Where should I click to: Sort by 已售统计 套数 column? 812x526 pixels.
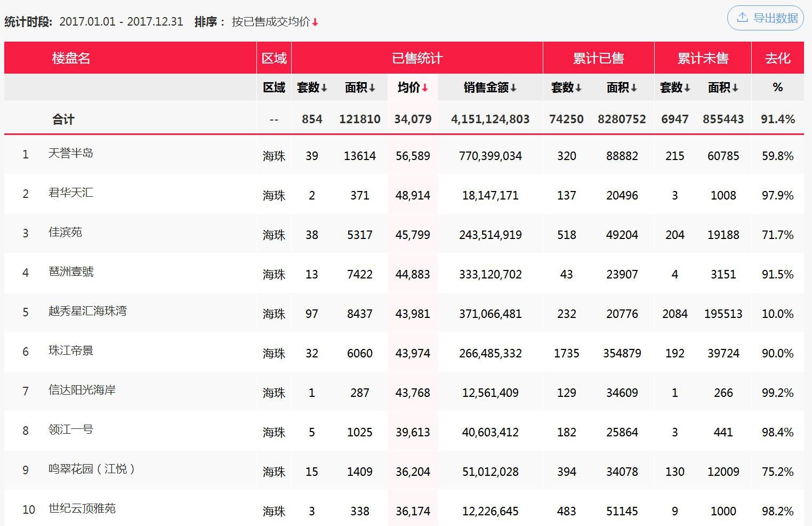[x=312, y=87]
